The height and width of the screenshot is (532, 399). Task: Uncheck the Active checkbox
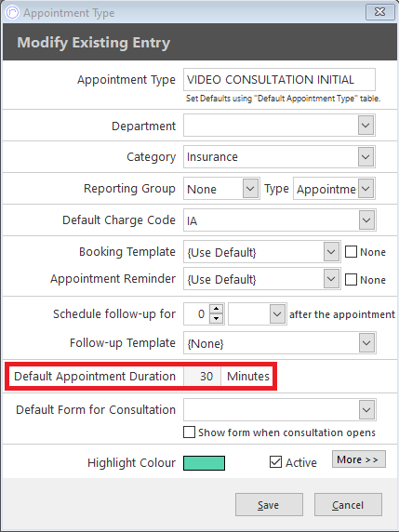pos(275,462)
